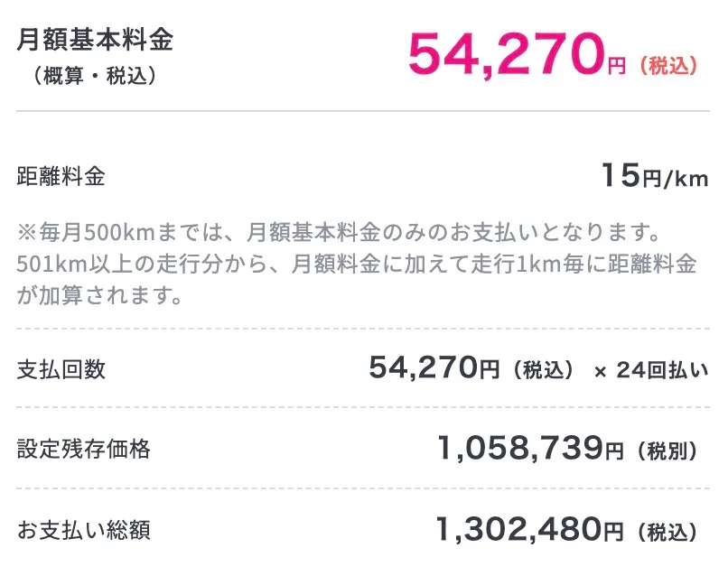
Task: Select the 支払回数 row label
Action: [x=61, y=369]
